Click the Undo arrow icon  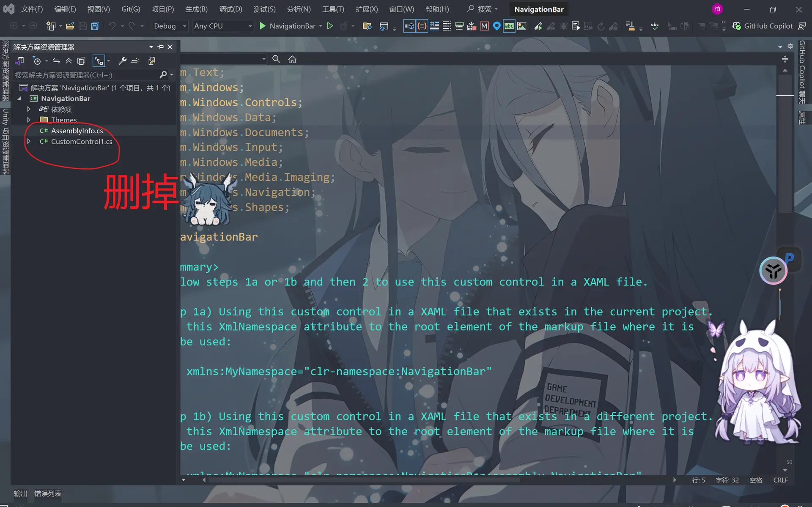[x=112, y=26]
